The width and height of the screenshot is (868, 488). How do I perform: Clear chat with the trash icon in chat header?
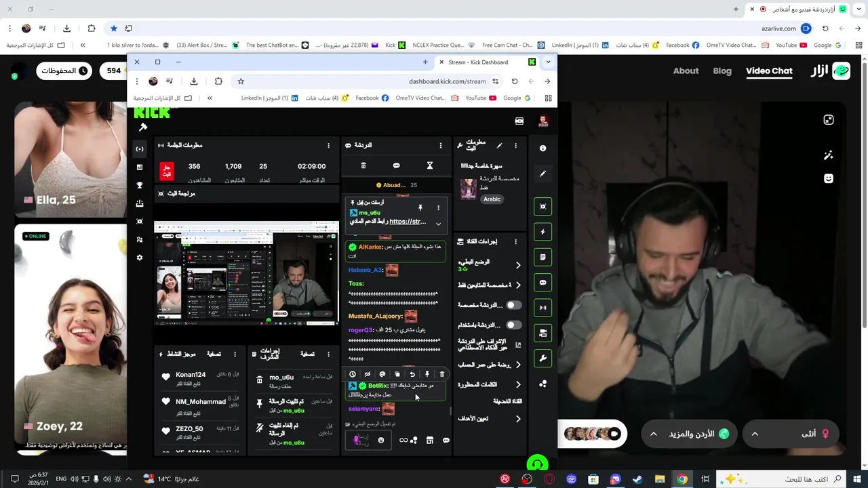(x=363, y=165)
